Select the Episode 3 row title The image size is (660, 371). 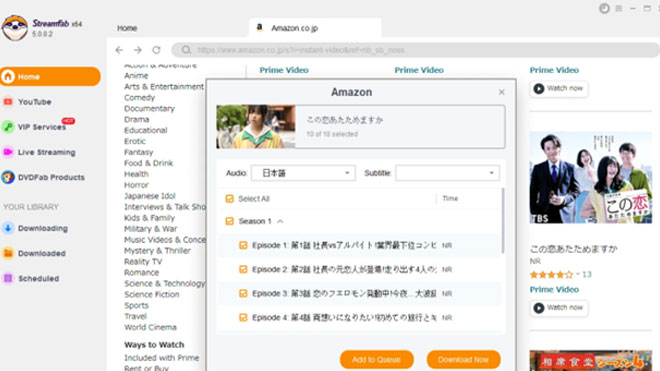[344, 294]
